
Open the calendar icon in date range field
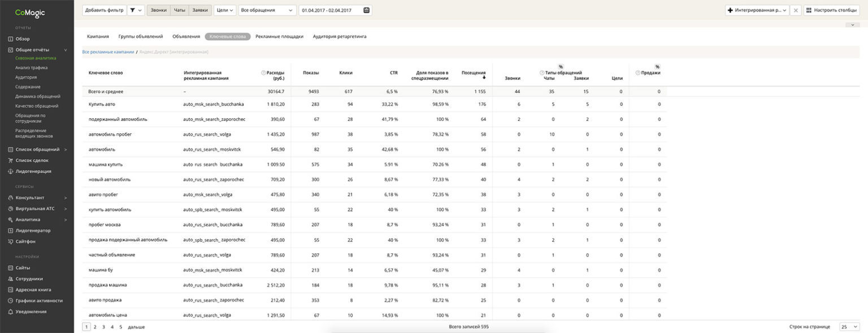pyautogui.click(x=366, y=10)
